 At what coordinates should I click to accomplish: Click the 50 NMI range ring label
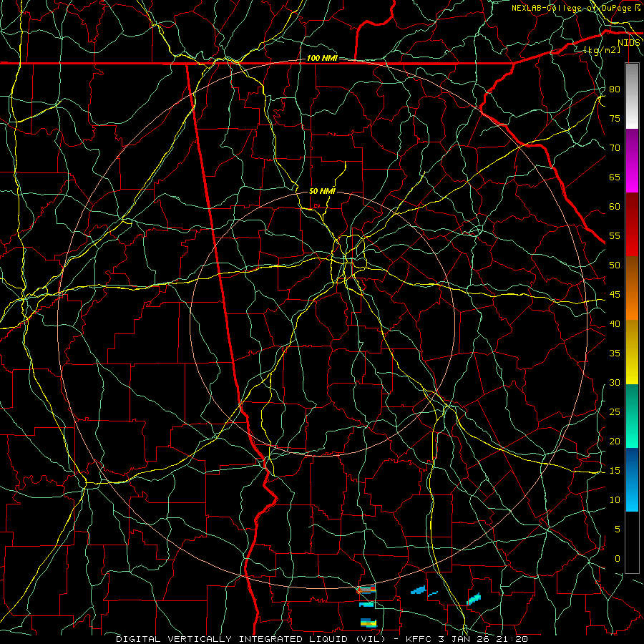click(x=322, y=191)
